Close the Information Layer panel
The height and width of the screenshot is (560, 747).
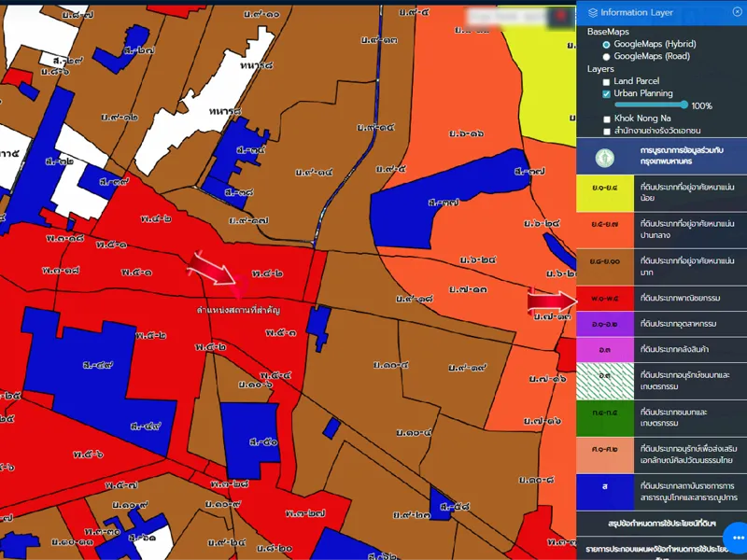pos(735,12)
